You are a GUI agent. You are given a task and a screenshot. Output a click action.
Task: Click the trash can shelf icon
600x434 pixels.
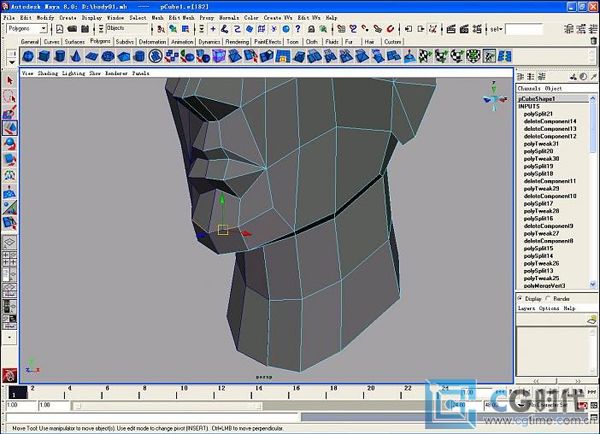(593, 41)
